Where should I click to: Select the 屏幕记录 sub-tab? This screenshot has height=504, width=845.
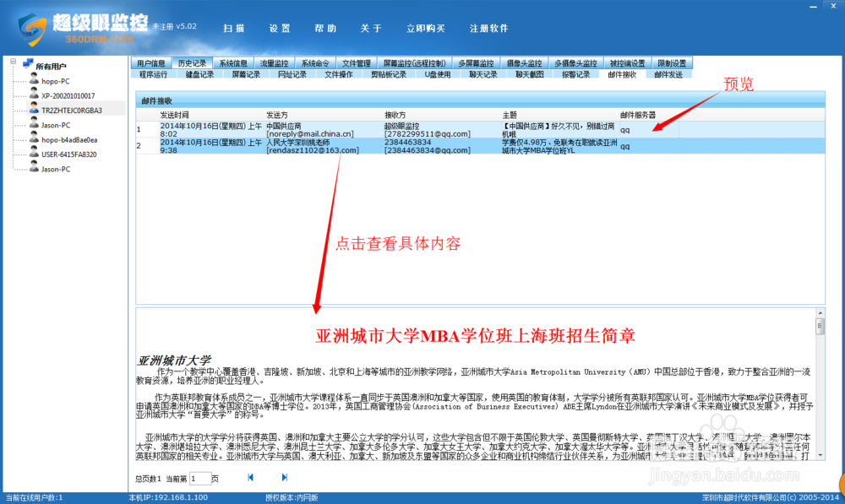point(246,74)
